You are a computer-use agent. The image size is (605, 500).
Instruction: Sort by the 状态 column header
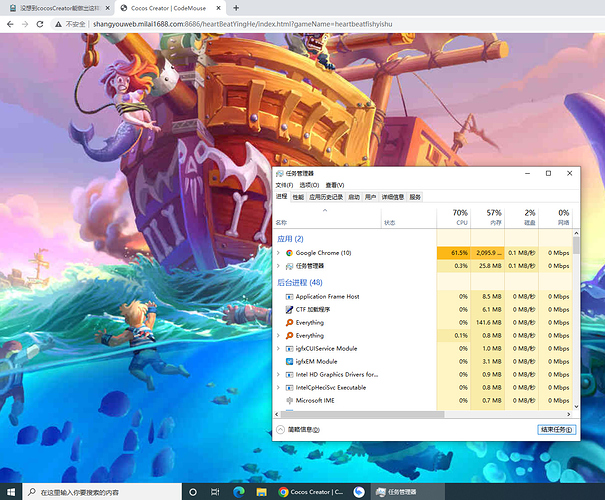tap(409, 218)
